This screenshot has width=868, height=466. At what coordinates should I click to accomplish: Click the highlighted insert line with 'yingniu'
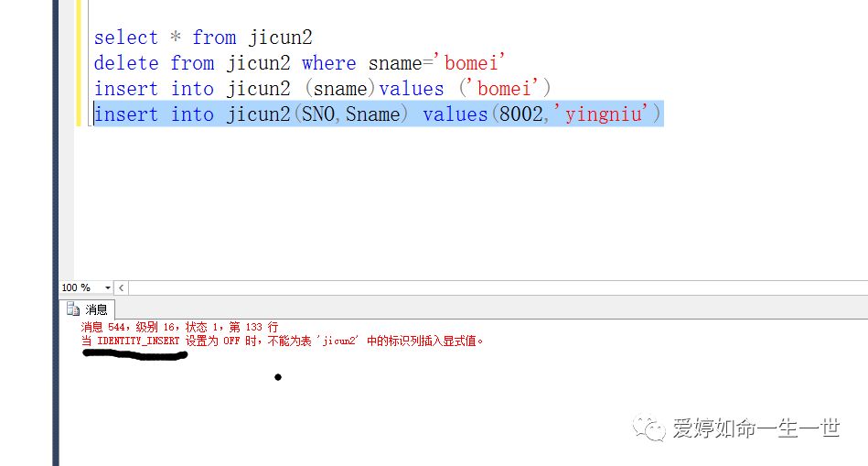(378, 114)
